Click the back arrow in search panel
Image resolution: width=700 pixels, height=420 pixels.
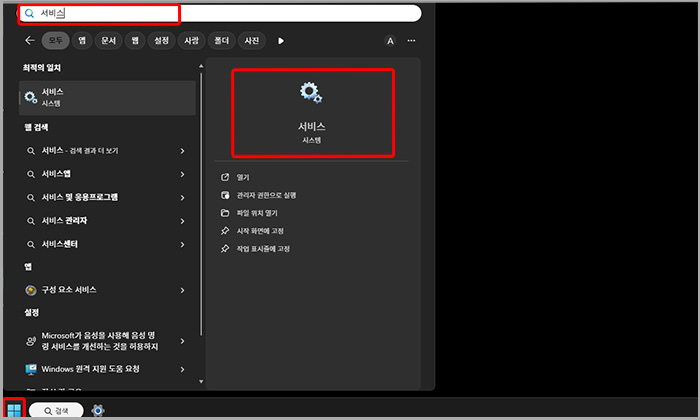point(30,41)
